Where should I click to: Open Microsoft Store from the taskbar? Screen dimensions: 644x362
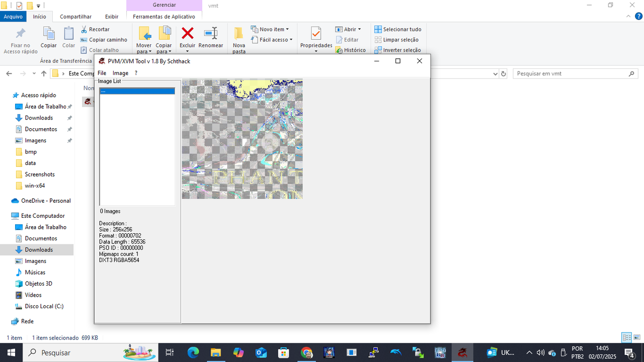284,352
